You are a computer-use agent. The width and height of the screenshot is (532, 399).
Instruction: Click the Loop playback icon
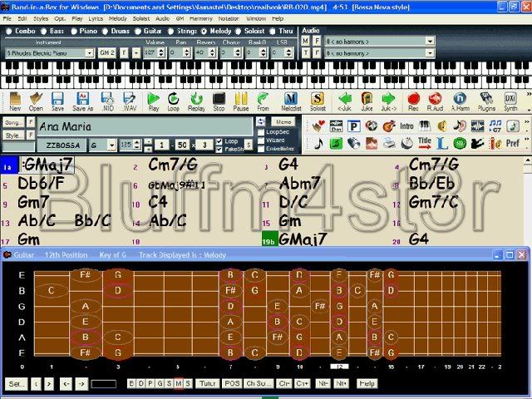[x=174, y=101]
